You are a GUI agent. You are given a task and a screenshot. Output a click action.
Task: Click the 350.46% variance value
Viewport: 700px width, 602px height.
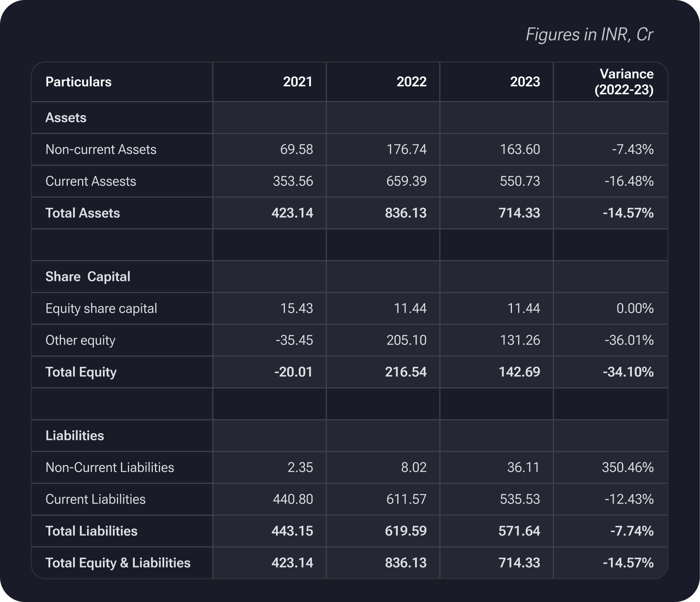(x=627, y=468)
